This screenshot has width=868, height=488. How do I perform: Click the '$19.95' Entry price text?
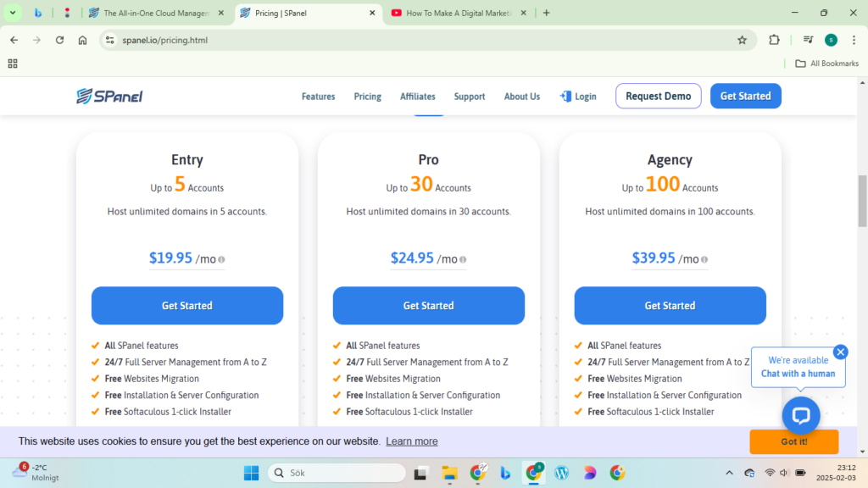170,258
